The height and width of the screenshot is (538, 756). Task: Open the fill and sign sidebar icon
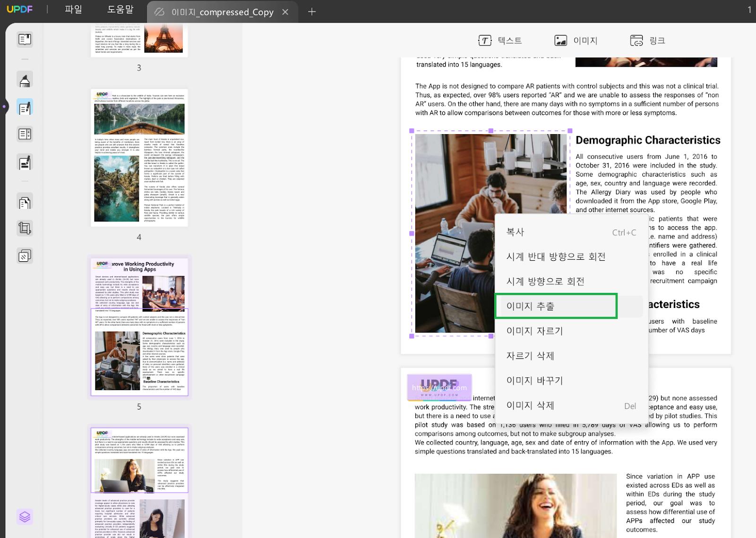tap(25, 162)
